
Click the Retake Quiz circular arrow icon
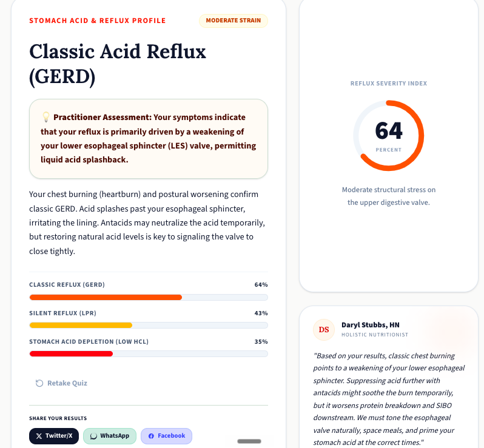39,383
